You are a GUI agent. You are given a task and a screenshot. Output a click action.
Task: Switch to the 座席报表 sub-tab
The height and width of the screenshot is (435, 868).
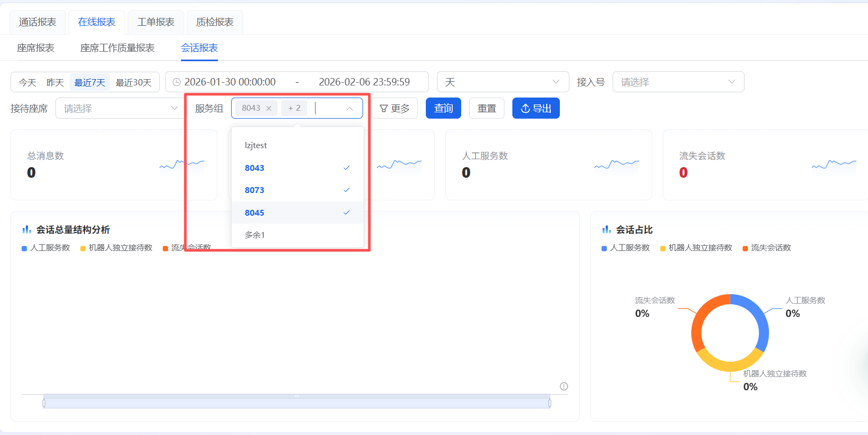pos(36,48)
